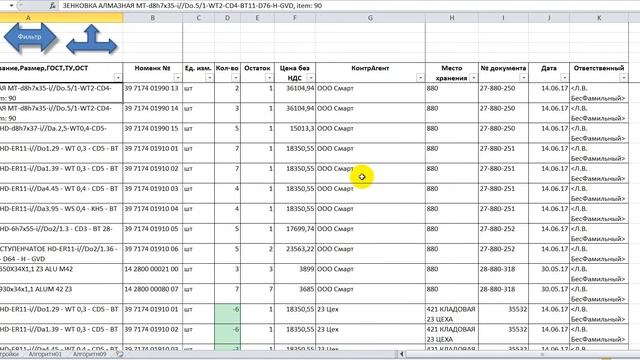Select column B header
640x360 pixels.
click(153, 18)
